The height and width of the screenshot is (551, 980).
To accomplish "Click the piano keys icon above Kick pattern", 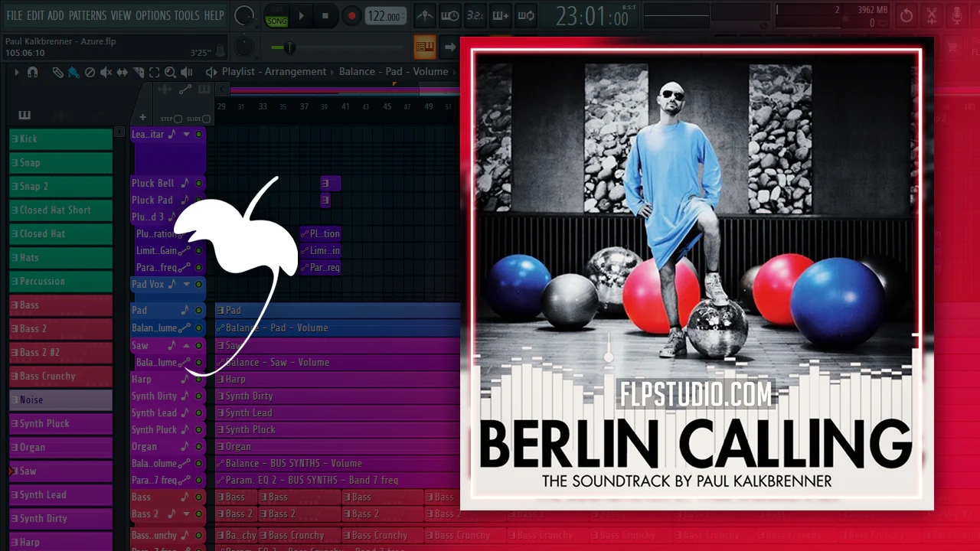I will [24, 116].
